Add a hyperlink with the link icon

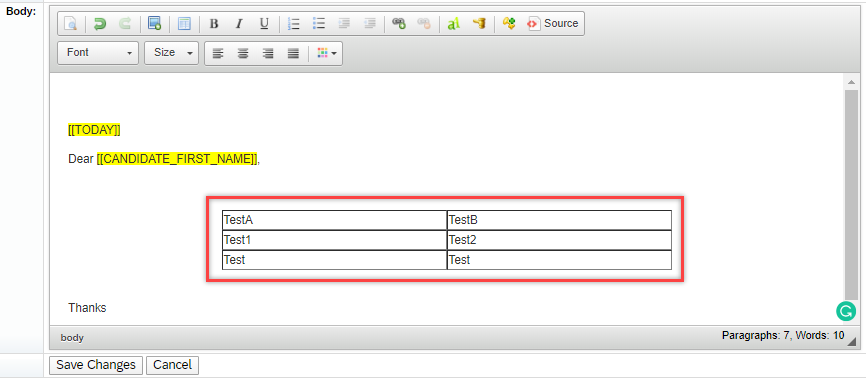coord(399,23)
